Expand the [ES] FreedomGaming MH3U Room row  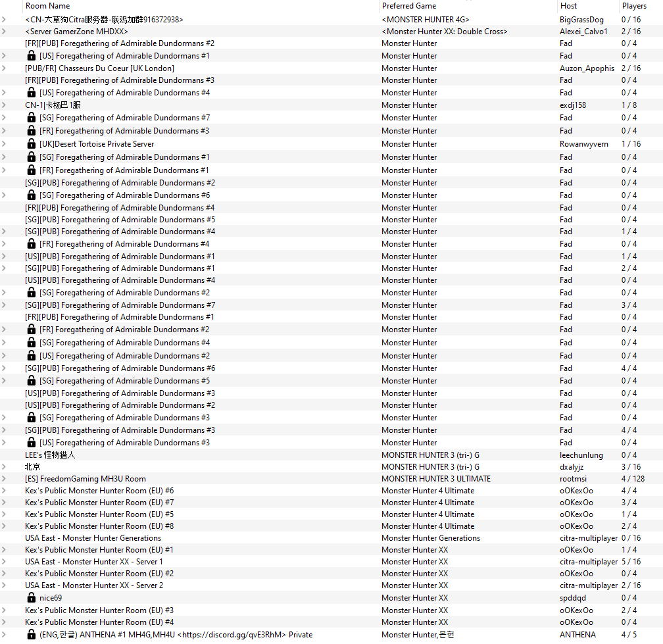(x=4, y=479)
